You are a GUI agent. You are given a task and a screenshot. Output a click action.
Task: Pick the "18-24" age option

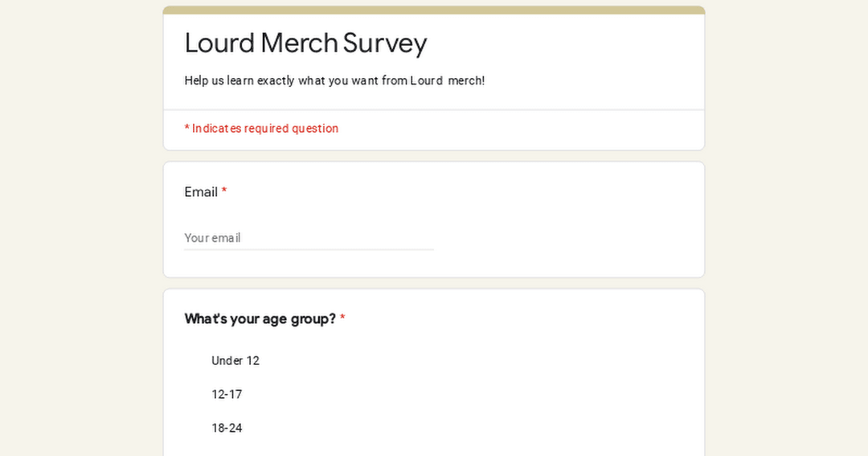(x=227, y=429)
